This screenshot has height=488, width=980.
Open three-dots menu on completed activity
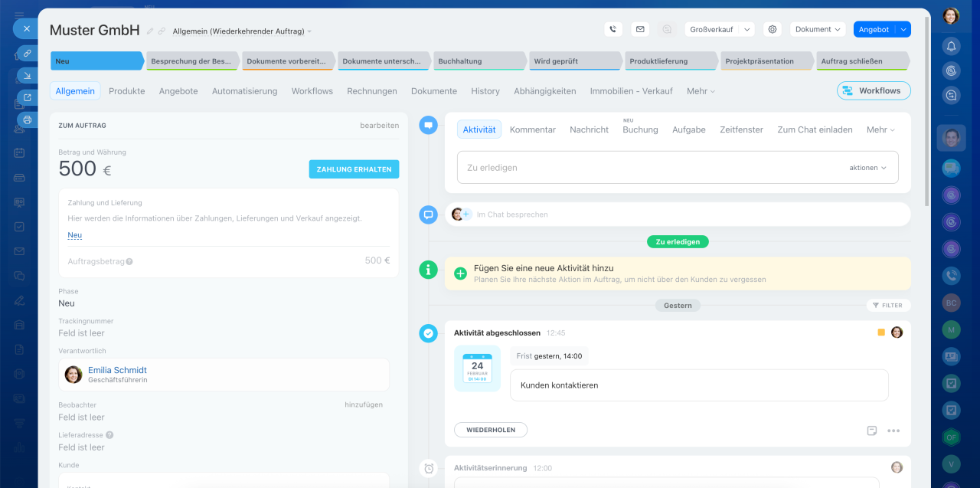tap(893, 431)
